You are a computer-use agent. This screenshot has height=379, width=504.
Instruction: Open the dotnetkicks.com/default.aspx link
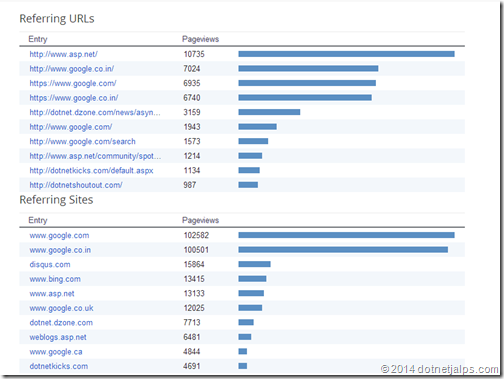tap(91, 171)
